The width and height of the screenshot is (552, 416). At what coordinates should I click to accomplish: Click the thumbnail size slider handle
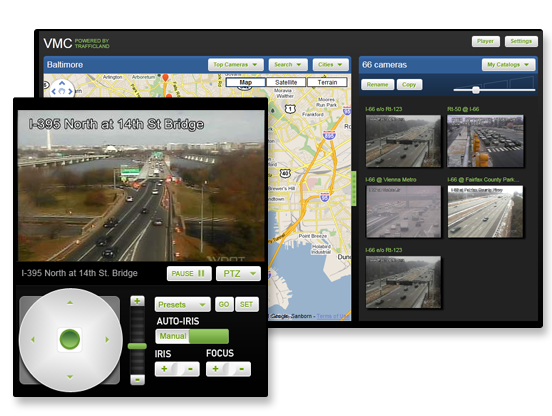[476, 90]
